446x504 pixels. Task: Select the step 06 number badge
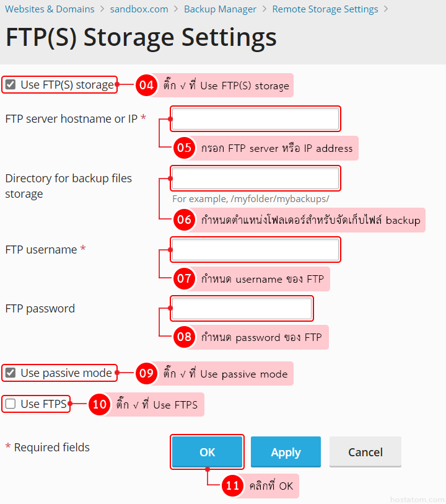(x=184, y=219)
